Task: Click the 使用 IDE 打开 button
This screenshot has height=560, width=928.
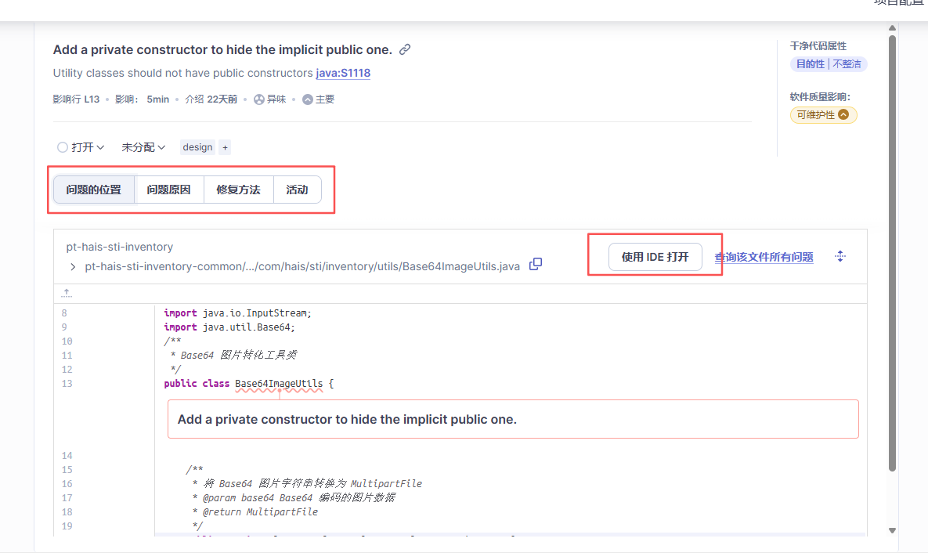Action: click(655, 257)
